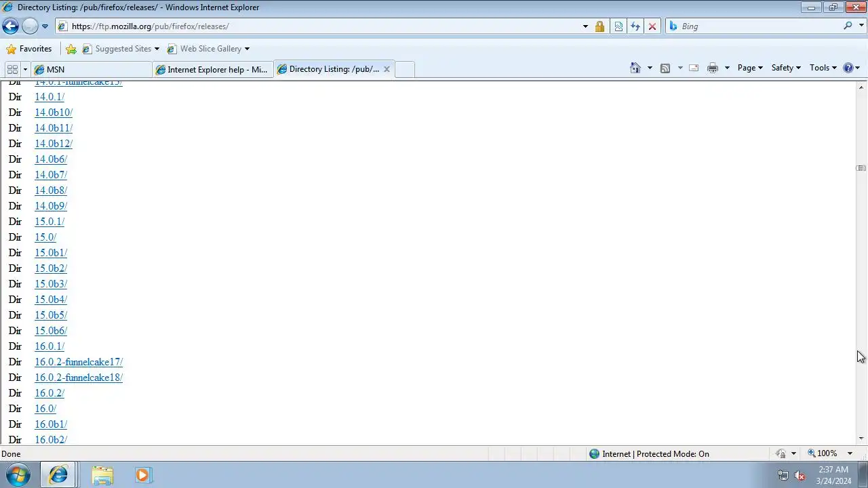Expand the tab list dropdown arrow
Screen dimensions: 868x488
coord(25,69)
